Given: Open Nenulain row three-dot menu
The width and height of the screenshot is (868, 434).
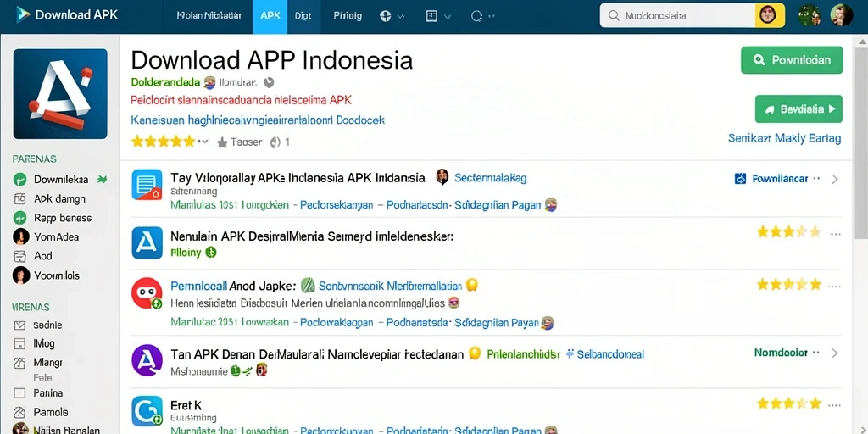Looking at the screenshot, I should pos(836,234).
